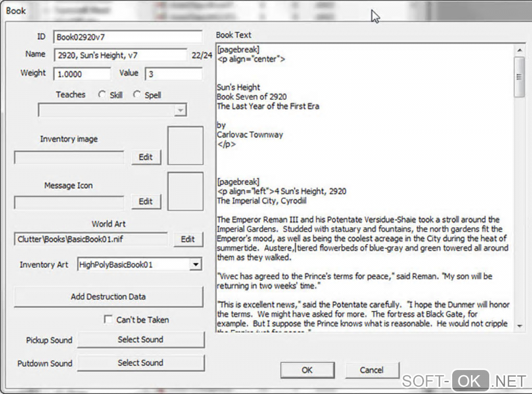
Task: Click the World Art path field BasicBook01.nif
Action: [x=90, y=239]
